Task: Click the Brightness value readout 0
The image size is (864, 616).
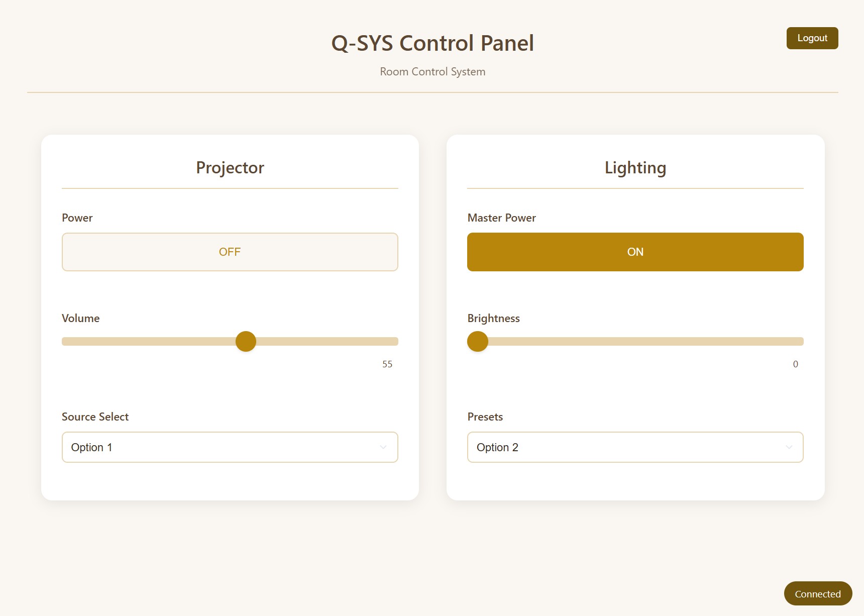Action: [795, 364]
